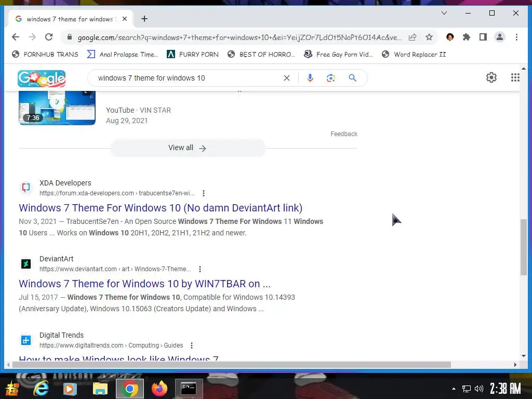Launch Firefox from taskbar
Screen dimensions: 532x399
point(159,389)
